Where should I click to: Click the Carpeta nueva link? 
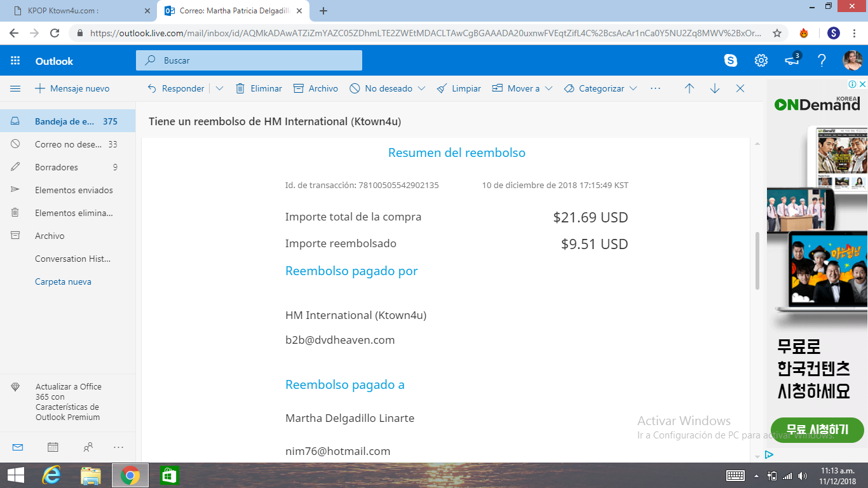tap(63, 281)
